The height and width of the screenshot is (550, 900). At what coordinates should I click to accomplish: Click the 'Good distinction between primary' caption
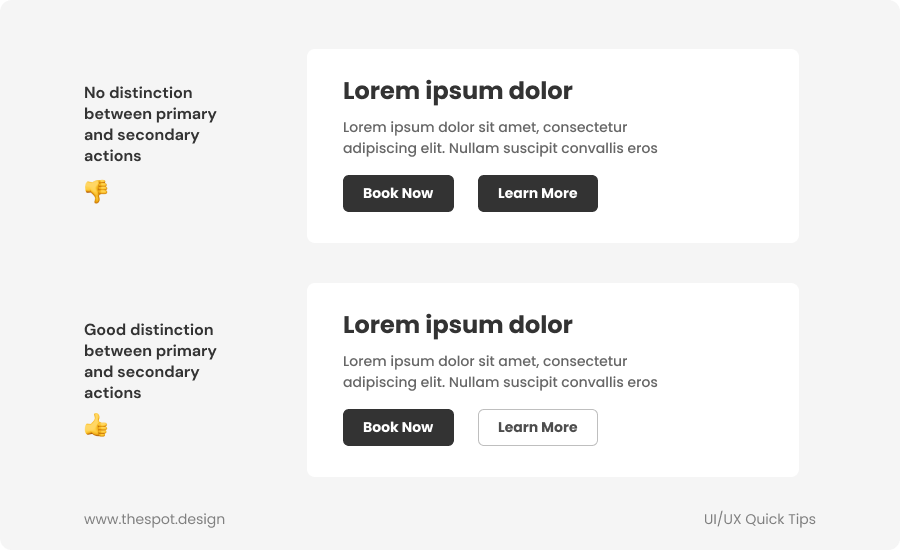[150, 340]
